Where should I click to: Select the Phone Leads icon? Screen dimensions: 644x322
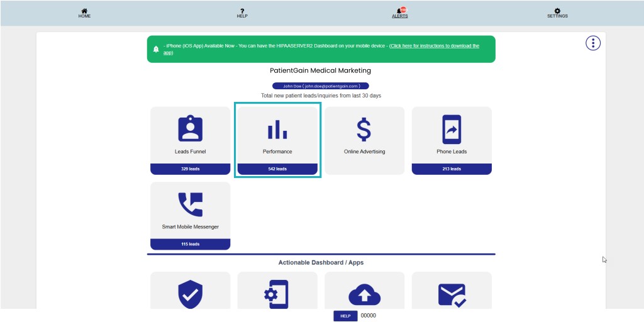click(x=452, y=130)
